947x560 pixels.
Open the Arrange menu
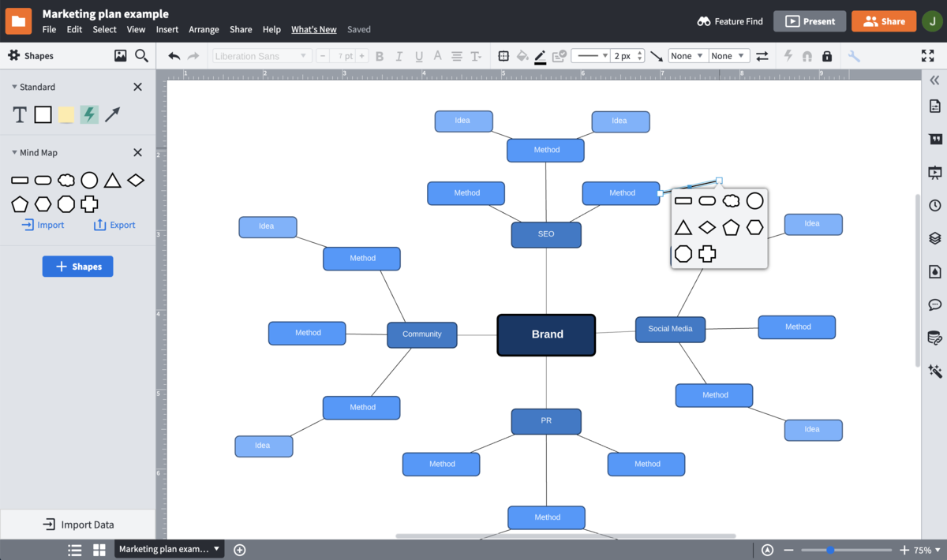[204, 29]
